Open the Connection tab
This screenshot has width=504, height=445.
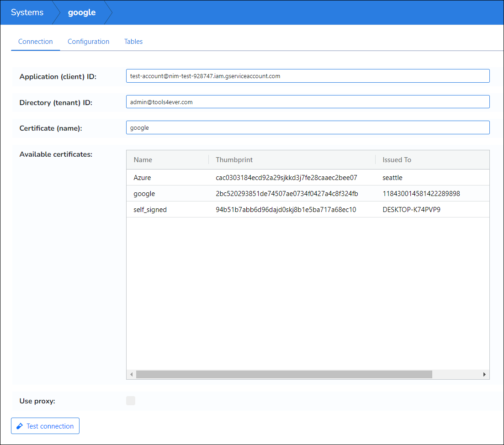36,42
